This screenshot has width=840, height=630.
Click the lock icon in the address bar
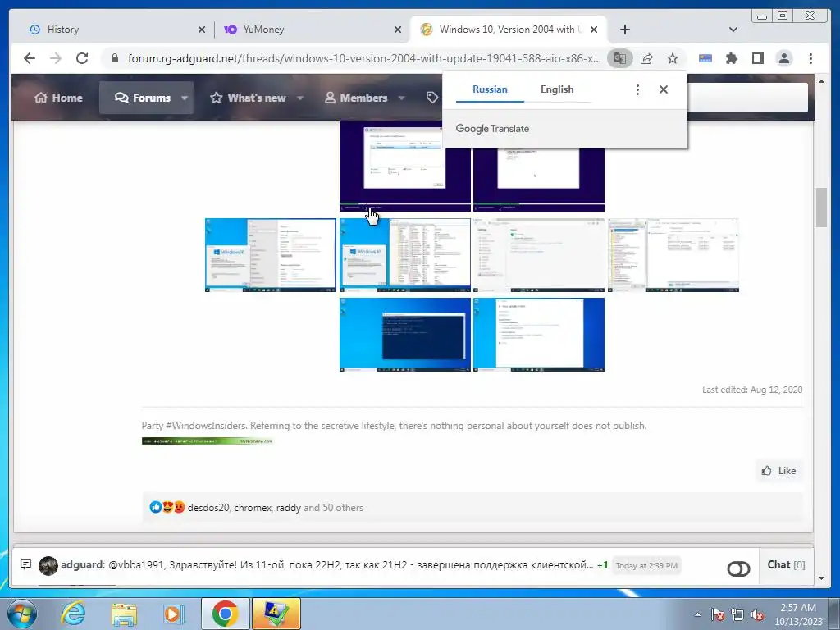click(114, 58)
